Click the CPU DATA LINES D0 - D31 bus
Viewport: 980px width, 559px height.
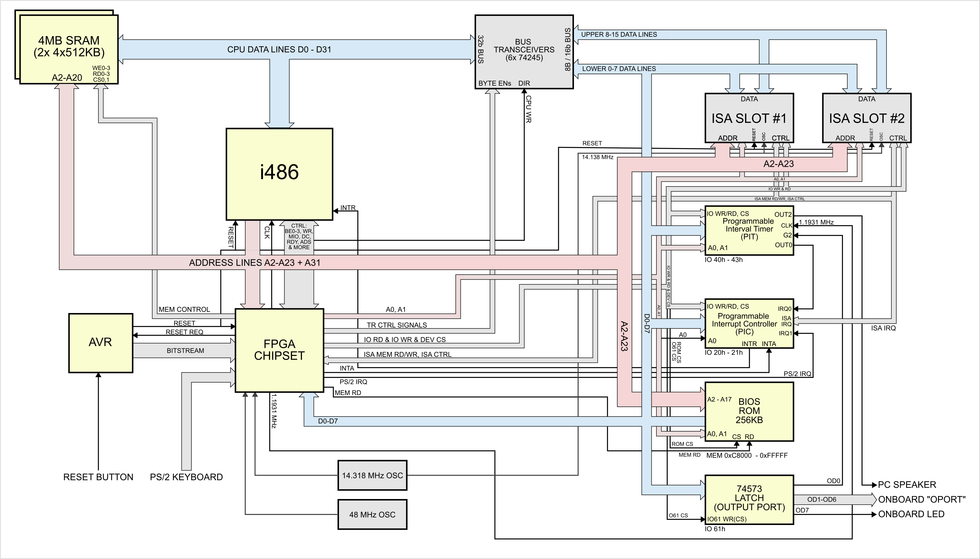click(279, 50)
